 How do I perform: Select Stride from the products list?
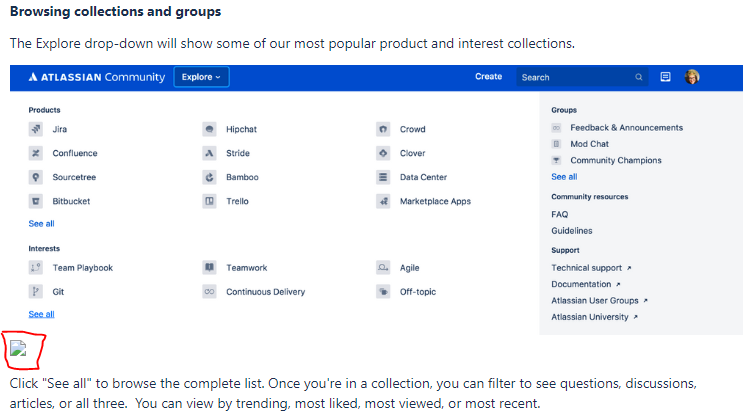(238, 153)
